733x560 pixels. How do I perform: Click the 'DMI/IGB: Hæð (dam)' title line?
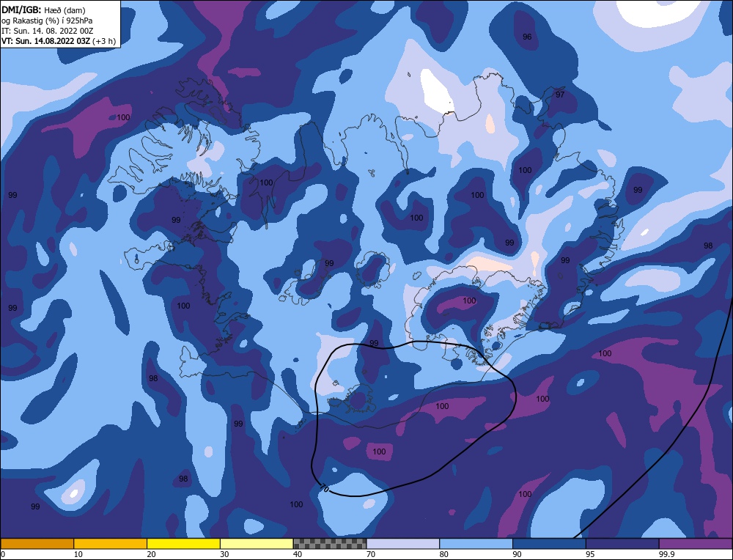pos(43,10)
